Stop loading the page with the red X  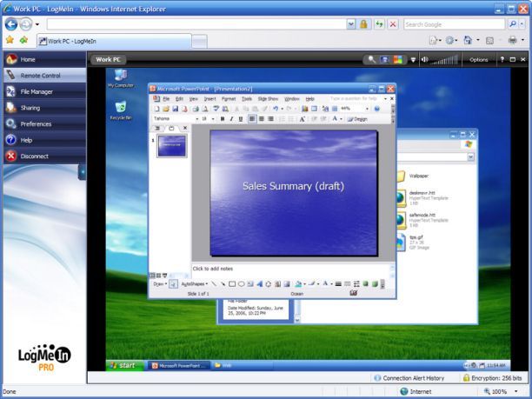coord(393,24)
